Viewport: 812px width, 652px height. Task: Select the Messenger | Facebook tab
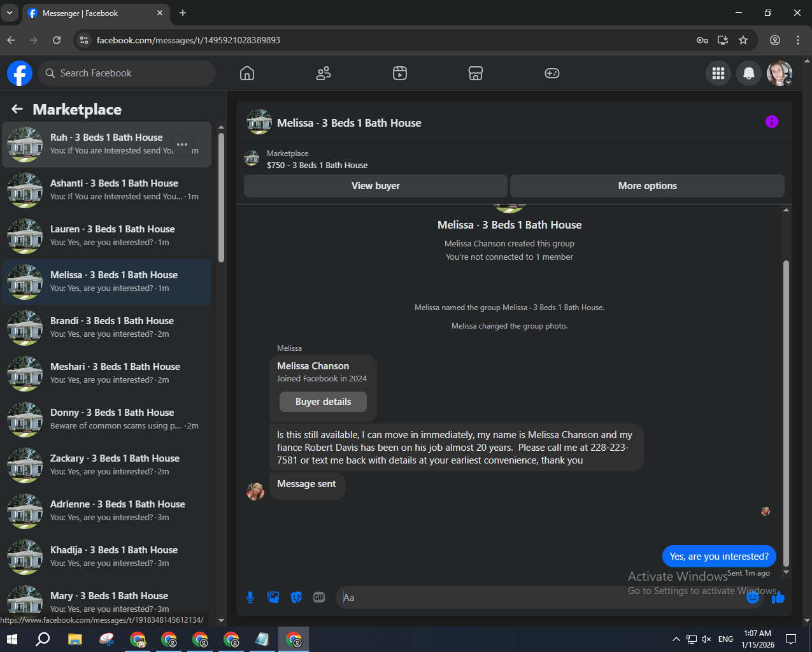pos(96,13)
